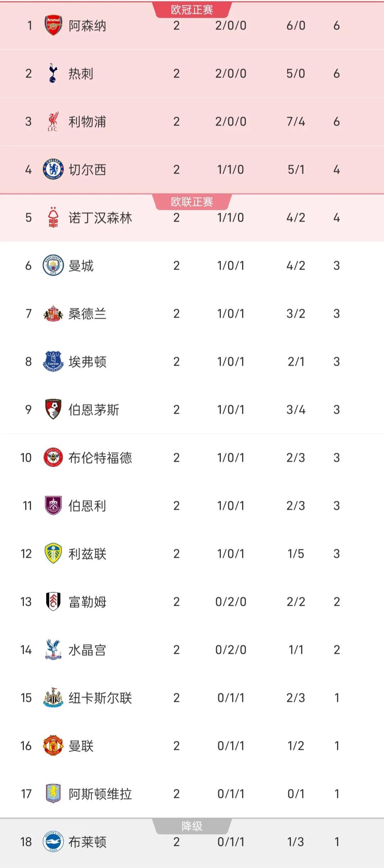The image size is (384, 868).
Task: Tap the Arsenal club crest
Action: (53, 26)
